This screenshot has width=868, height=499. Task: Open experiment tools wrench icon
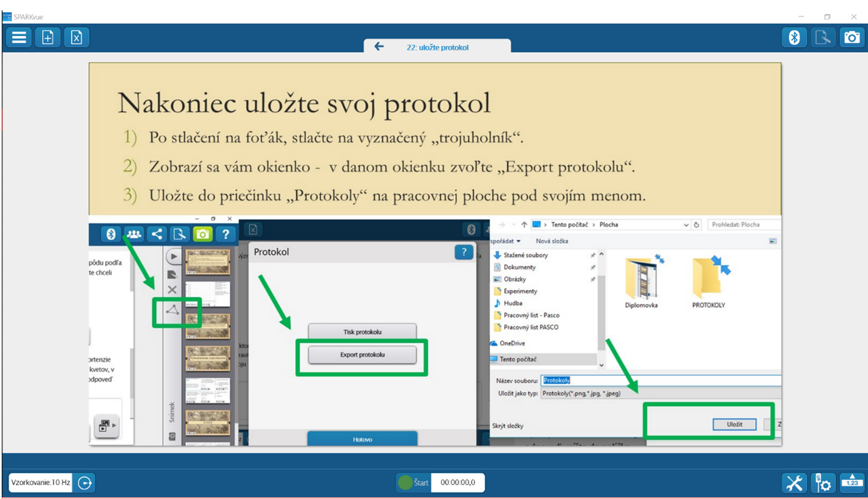[794, 483]
